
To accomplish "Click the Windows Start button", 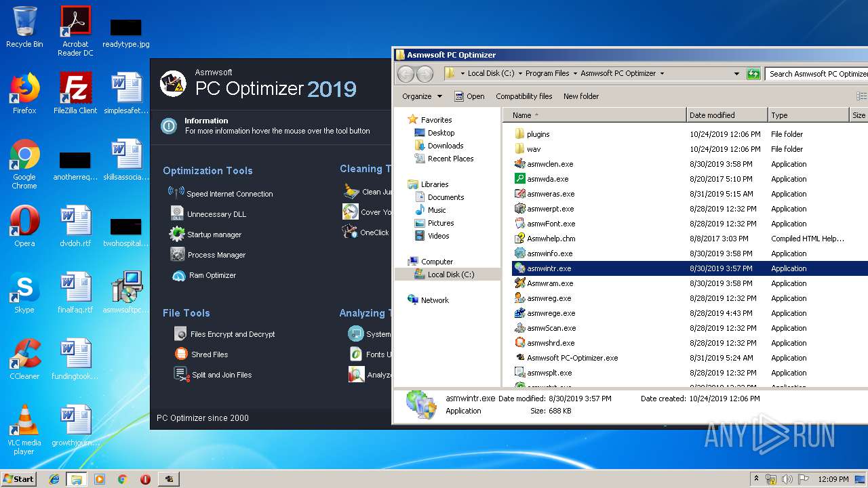I will tap(18, 479).
